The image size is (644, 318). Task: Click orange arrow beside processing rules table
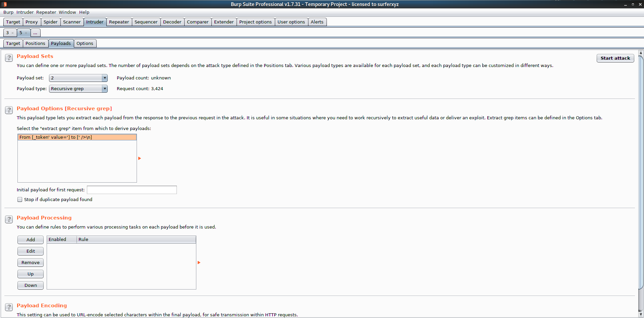click(199, 262)
